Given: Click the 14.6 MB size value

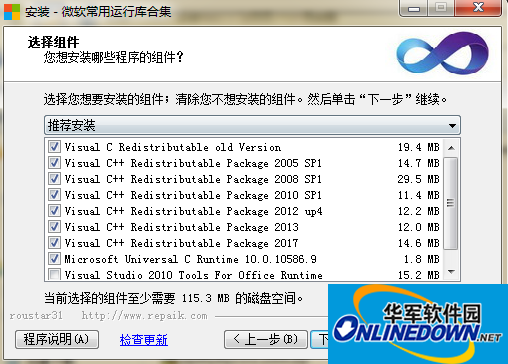Looking at the screenshot, I should click(x=419, y=243).
